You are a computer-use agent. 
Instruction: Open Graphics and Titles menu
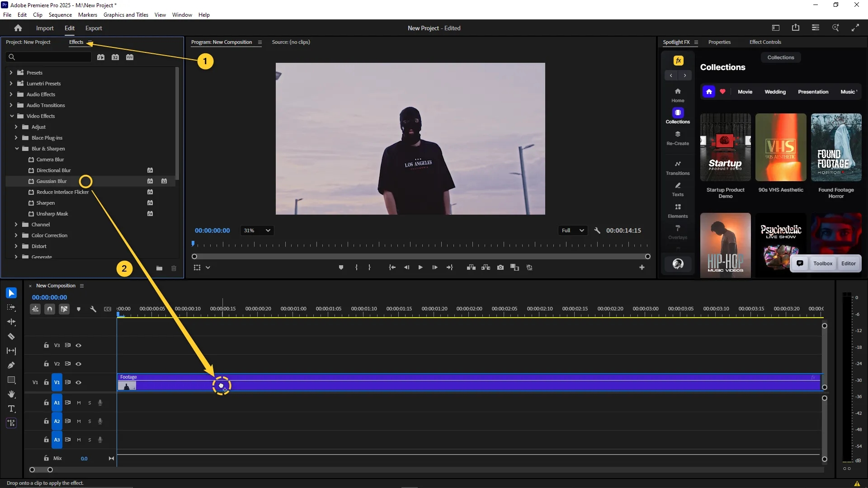tap(126, 15)
